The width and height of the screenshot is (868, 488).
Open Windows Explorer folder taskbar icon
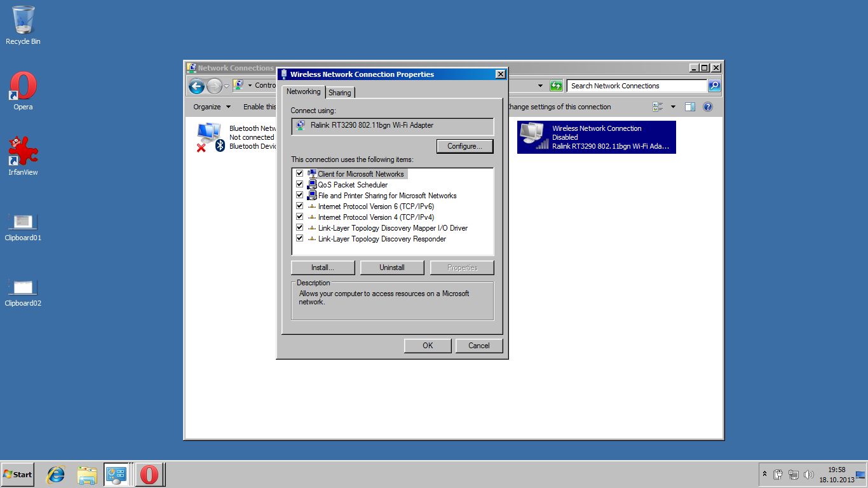[x=87, y=474]
